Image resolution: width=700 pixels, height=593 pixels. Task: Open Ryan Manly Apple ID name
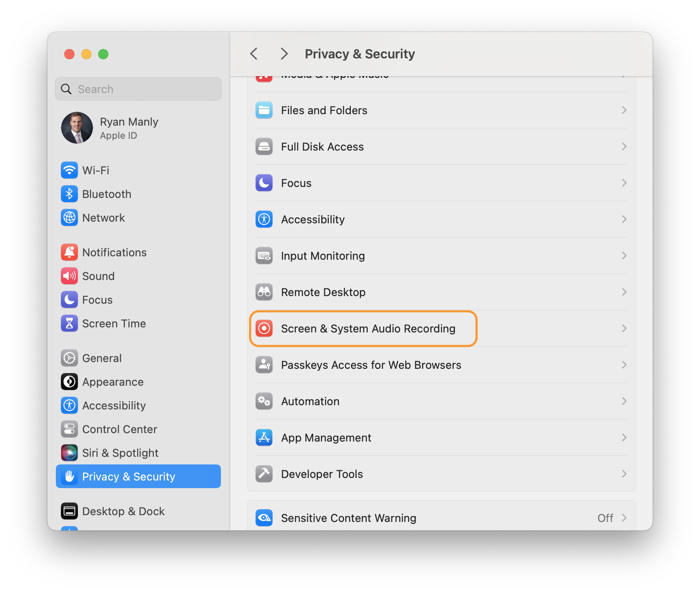(129, 122)
